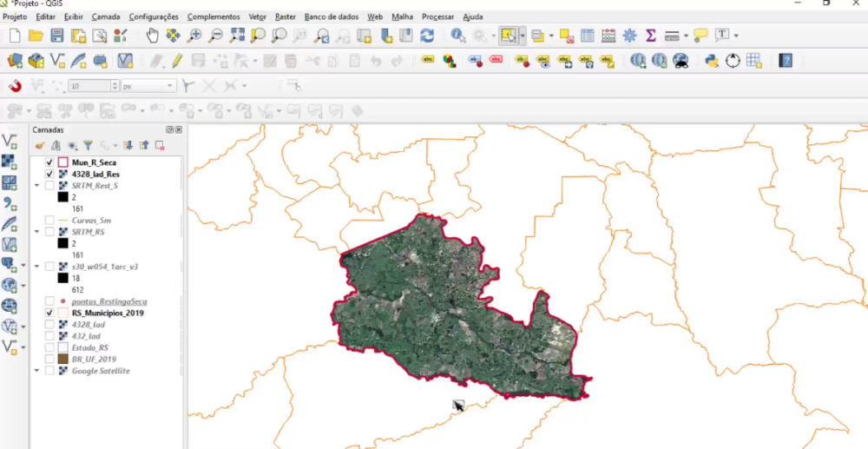The width and height of the screenshot is (868, 449).
Task: Remove layer icon in Camadas panel
Action: [160, 146]
